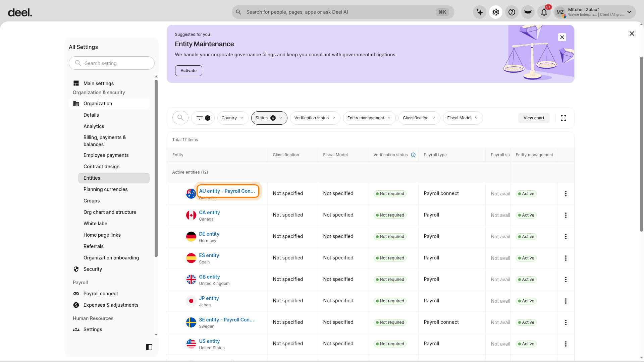
Task: Open Payroll connect settings
Action: pos(101,294)
